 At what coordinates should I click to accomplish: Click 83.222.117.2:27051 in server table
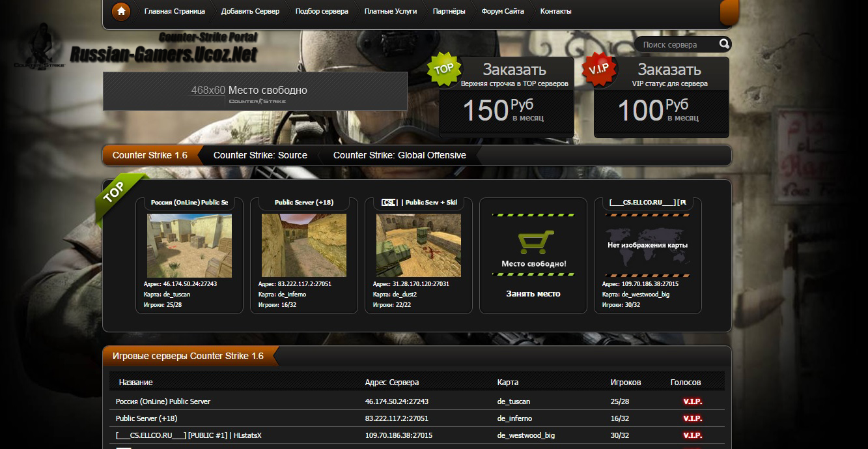coord(397,418)
